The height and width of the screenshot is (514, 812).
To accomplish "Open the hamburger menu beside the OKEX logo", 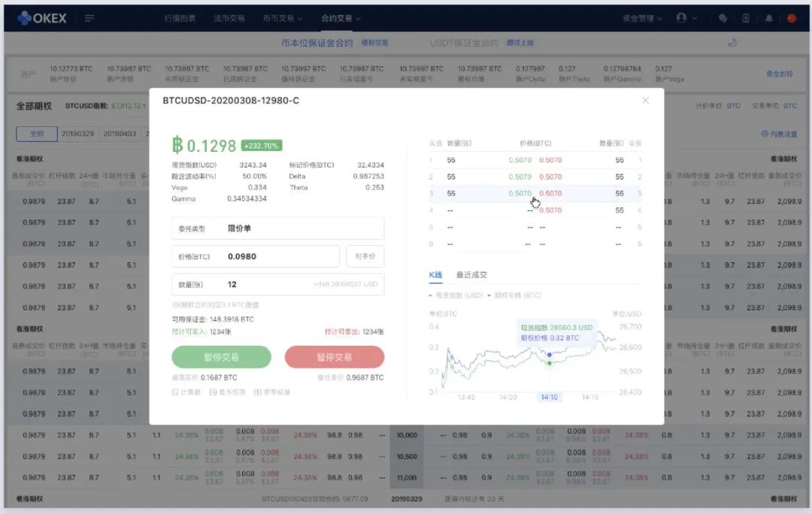I will click(x=89, y=18).
